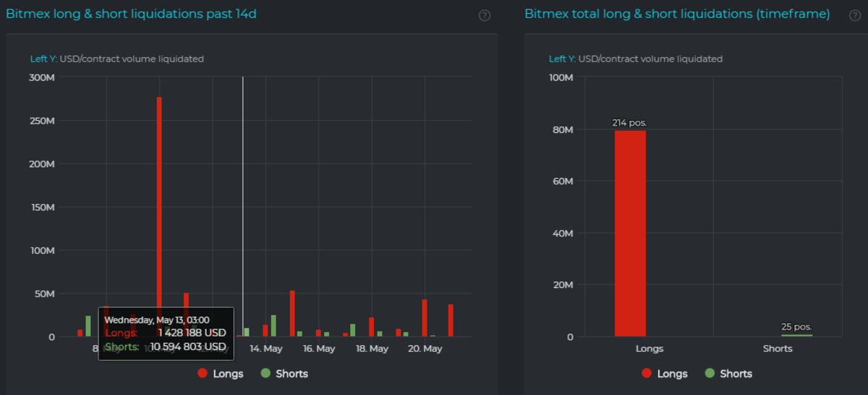The image size is (868, 395).
Task: Toggle Longs series in total liquidations legend
Action: [x=665, y=374]
